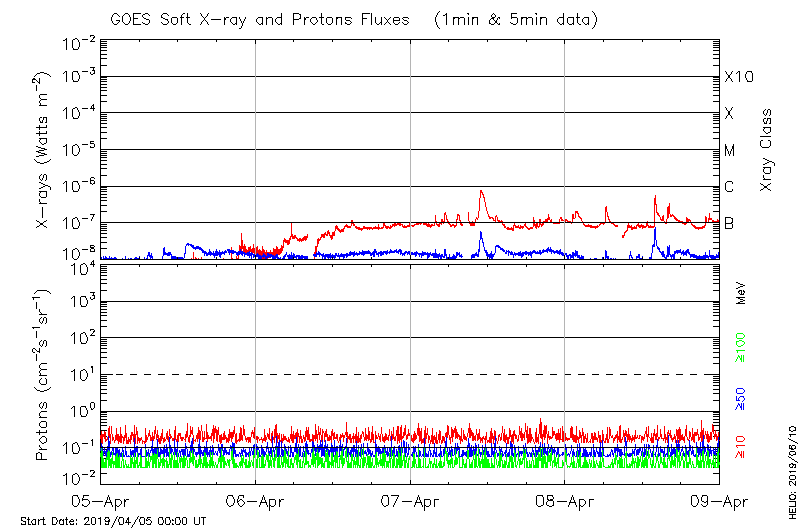
Task: Click the blue ≥50 MeV legend label
Action: [x=741, y=398]
